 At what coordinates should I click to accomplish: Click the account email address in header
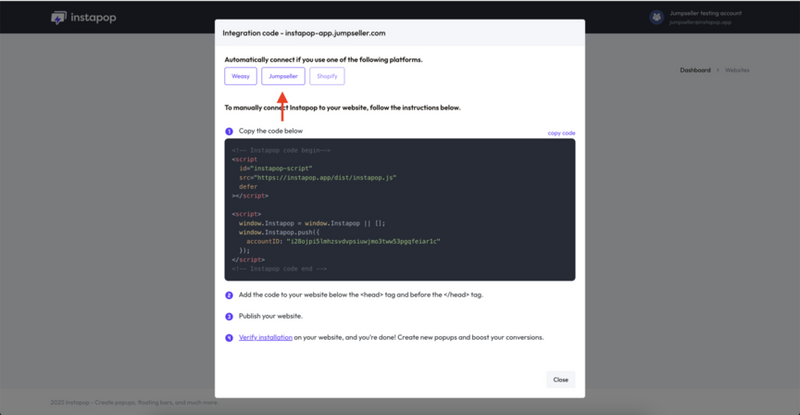[700, 22]
